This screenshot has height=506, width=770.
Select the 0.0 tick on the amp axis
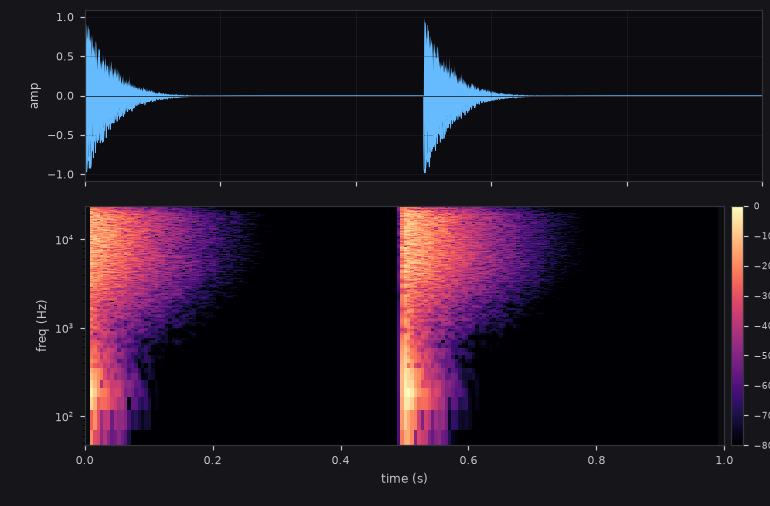tap(64, 96)
